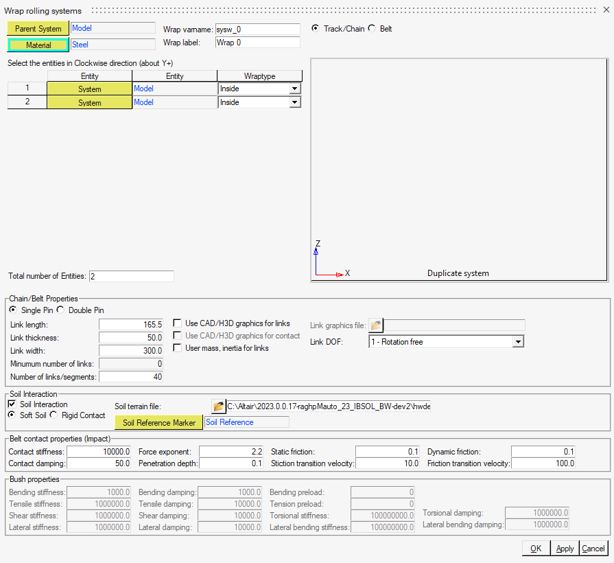Select the first row System entity cell
This screenshot has width=614, height=563.
click(x=89, y=89)
